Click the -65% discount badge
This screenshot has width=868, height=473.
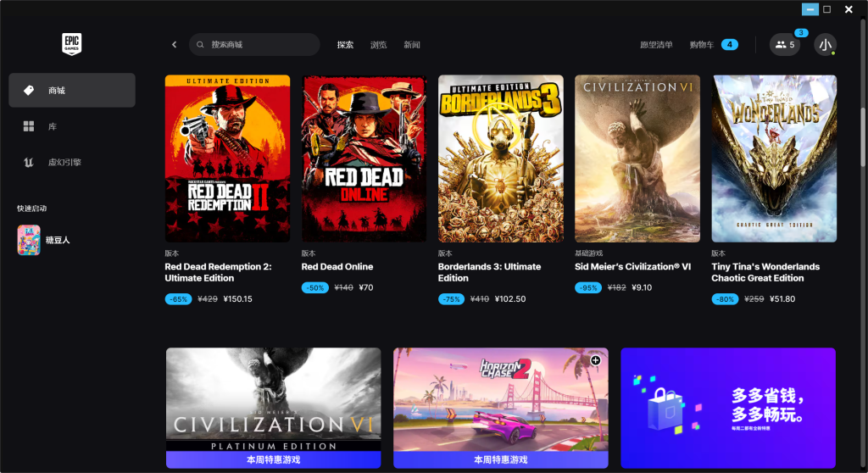178,299
